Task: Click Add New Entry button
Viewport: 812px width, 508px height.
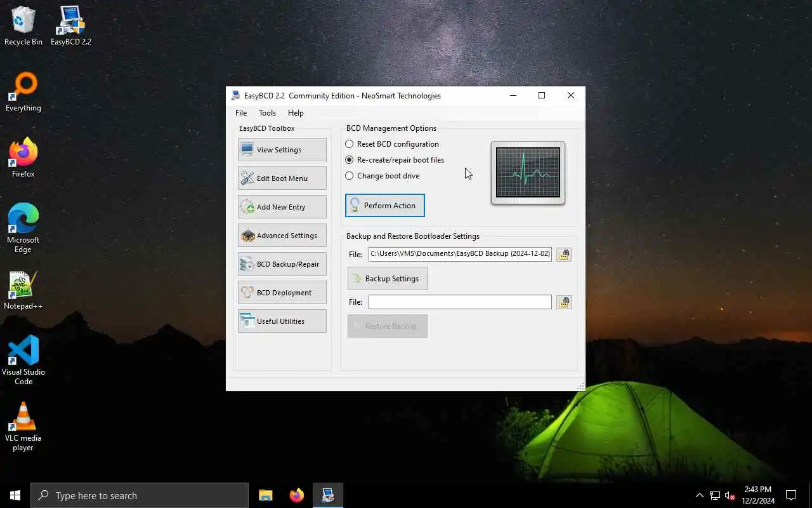Action: click(282, 207)
